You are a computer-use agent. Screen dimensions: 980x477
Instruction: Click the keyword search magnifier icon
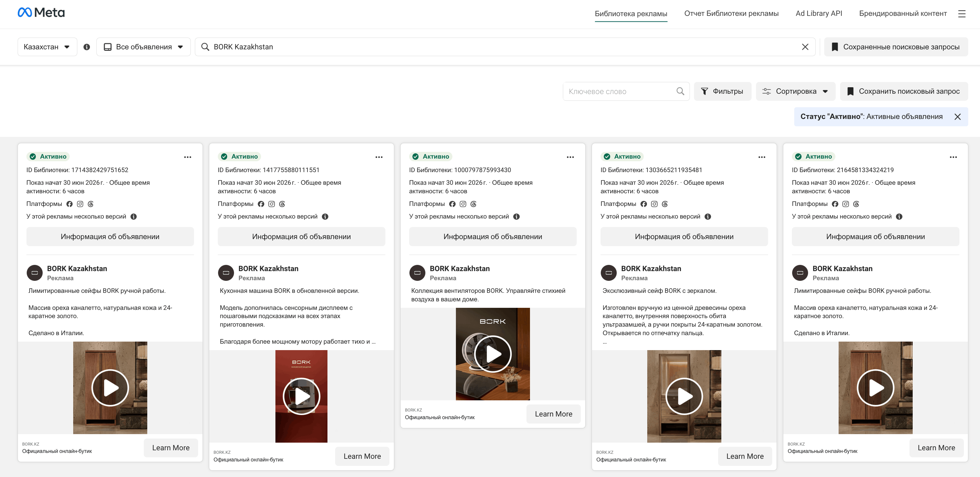pyautogui.click(x=680, y=91)
